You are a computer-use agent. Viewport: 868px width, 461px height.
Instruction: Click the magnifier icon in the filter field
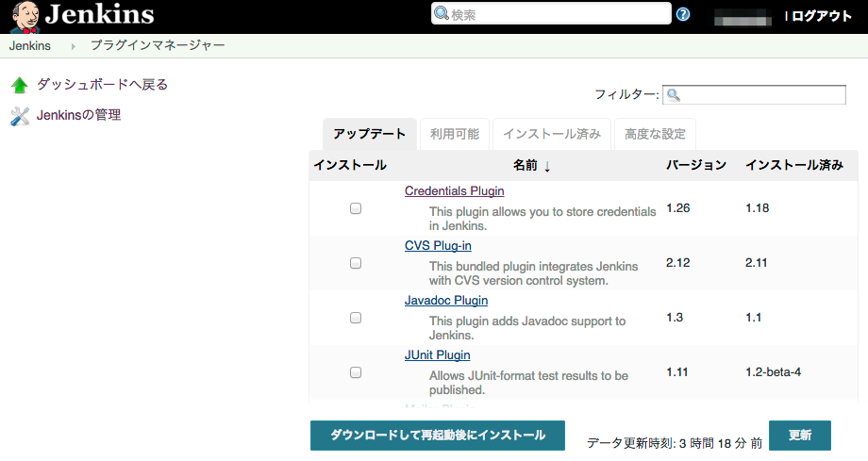pyautogui.click(x=673, y=95)
